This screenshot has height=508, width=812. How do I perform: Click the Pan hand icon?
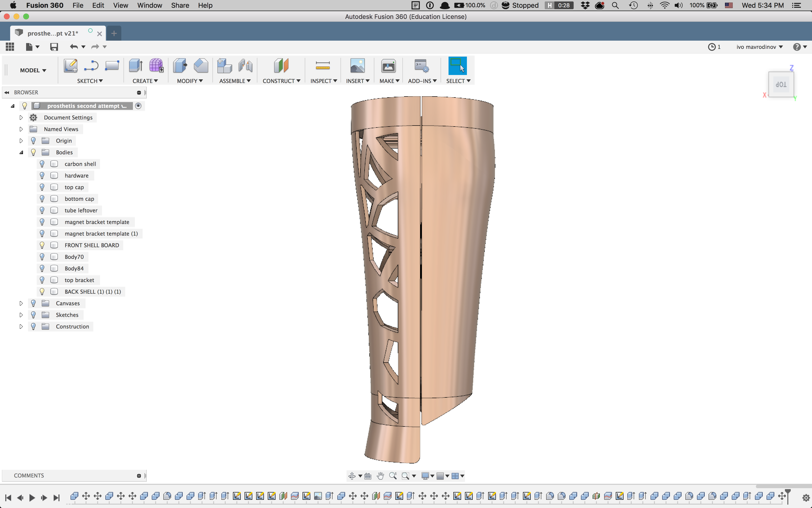coord(380,476)
